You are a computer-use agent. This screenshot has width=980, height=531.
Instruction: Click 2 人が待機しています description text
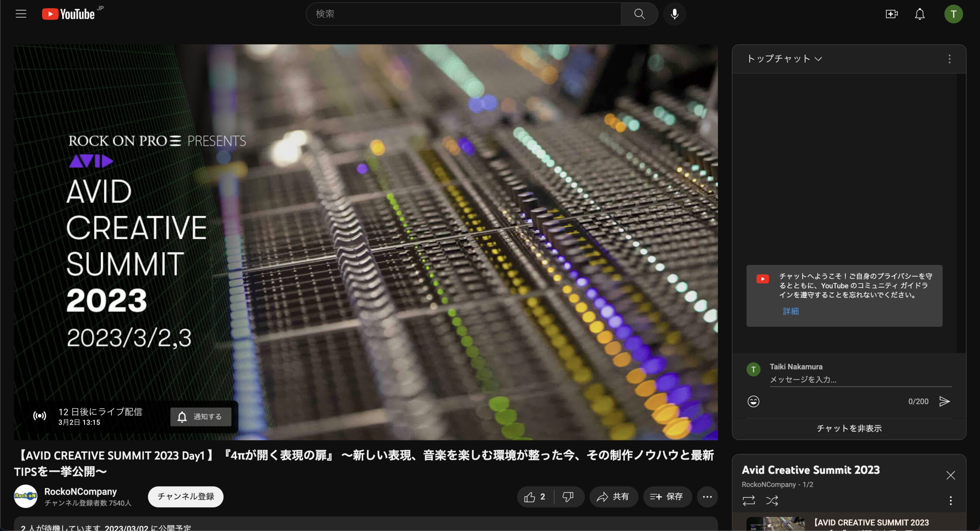[106, 528]
